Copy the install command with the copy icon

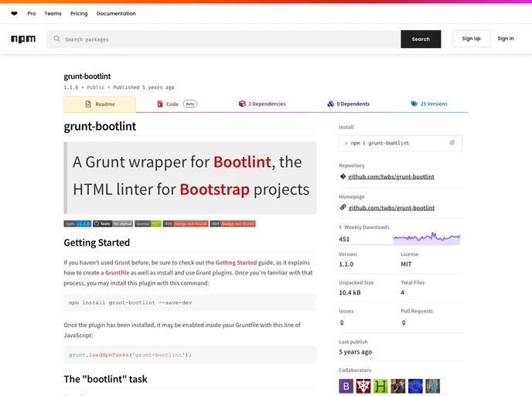452,142
